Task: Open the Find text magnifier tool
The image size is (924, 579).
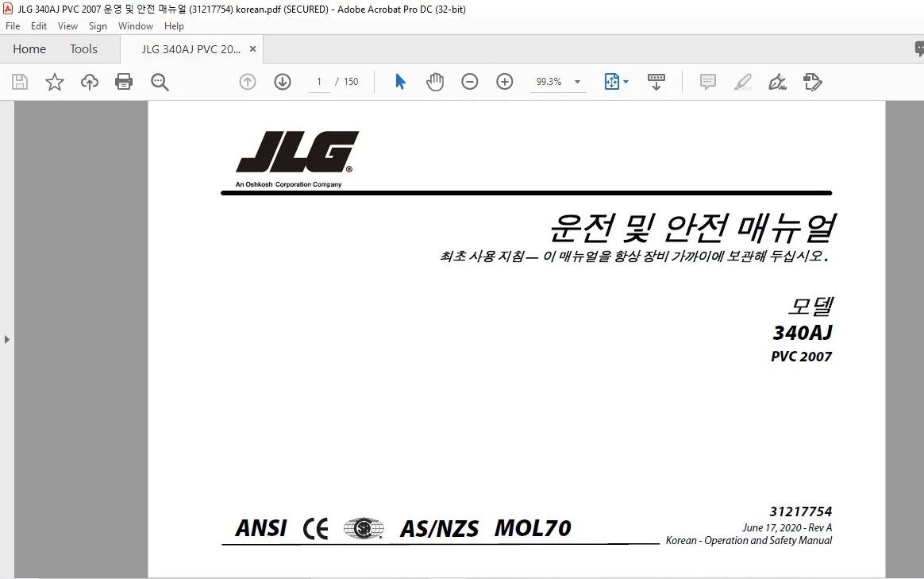Action: 160,82
